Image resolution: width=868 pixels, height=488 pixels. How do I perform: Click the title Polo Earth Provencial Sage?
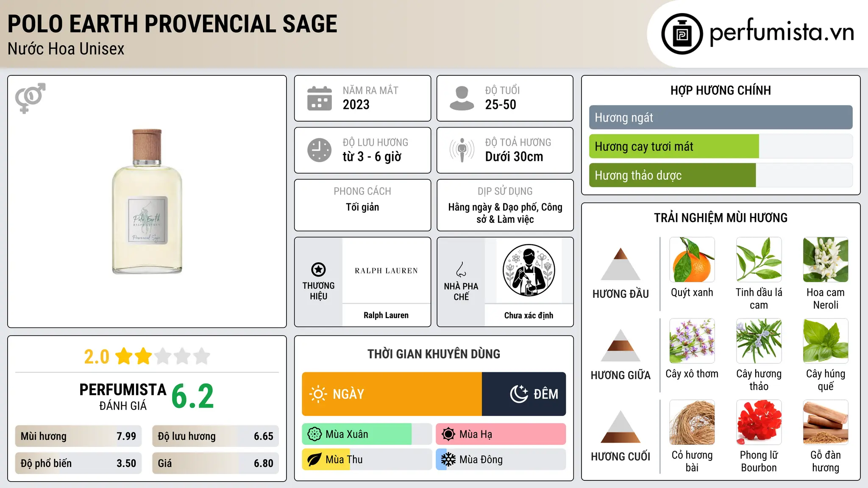tap(172, 24)
